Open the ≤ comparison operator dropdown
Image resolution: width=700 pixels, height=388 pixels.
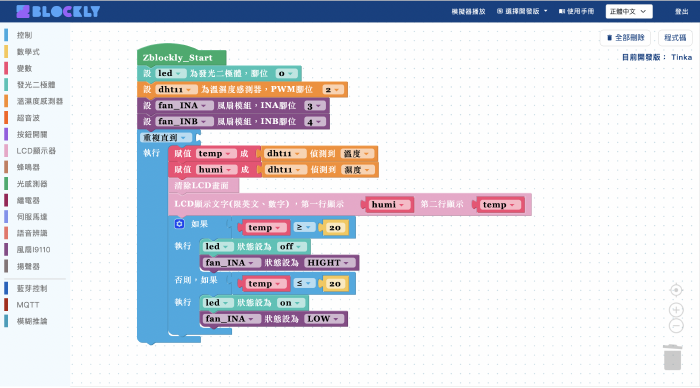tap(304, 284)
